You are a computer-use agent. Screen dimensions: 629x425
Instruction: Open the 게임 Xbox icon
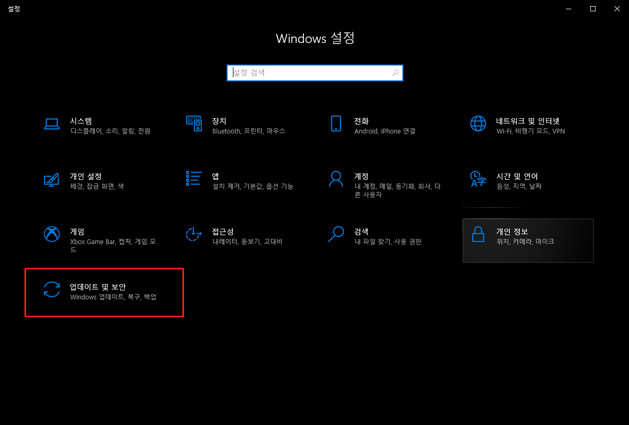pyautogui.click(x=52, y=234)
